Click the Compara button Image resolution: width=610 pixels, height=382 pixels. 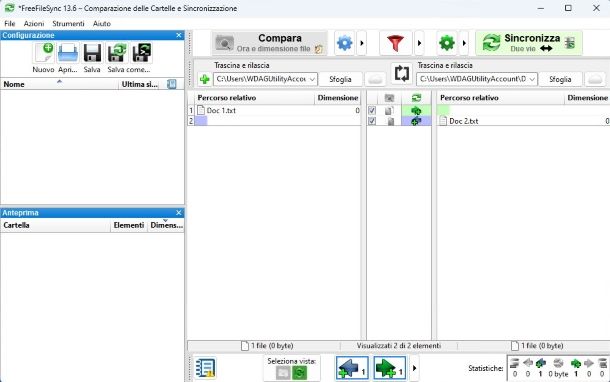tap(269, 43)
